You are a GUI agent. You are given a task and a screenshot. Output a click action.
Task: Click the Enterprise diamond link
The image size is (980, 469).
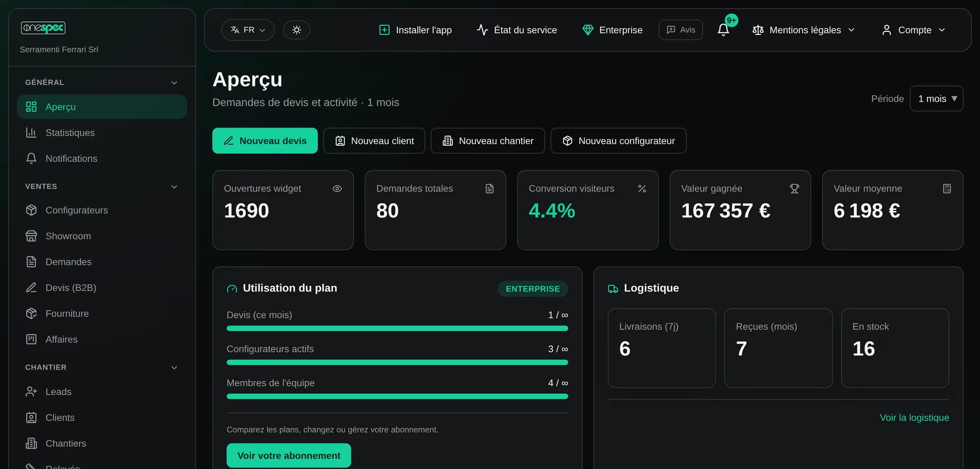point(612,30)
